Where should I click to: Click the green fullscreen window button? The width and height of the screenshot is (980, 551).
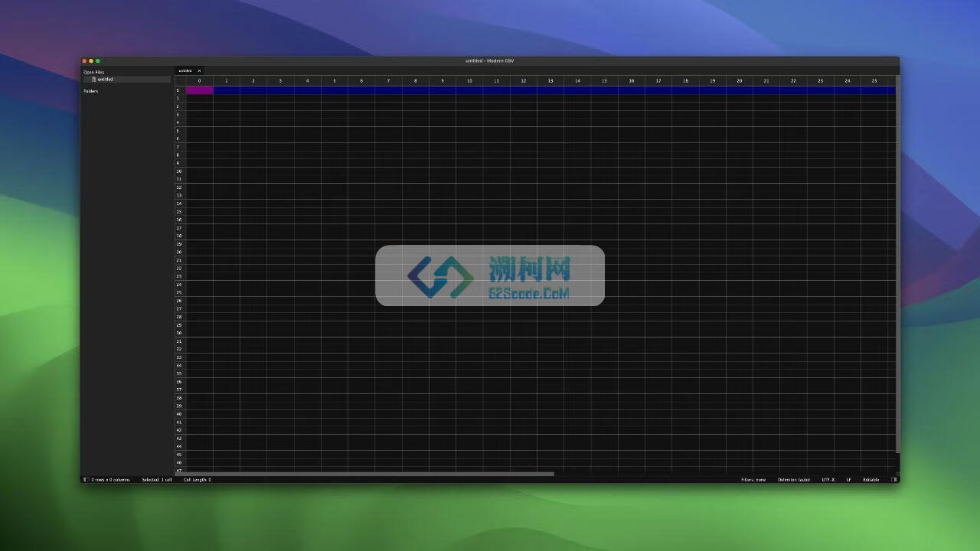[x=98, y=60]
